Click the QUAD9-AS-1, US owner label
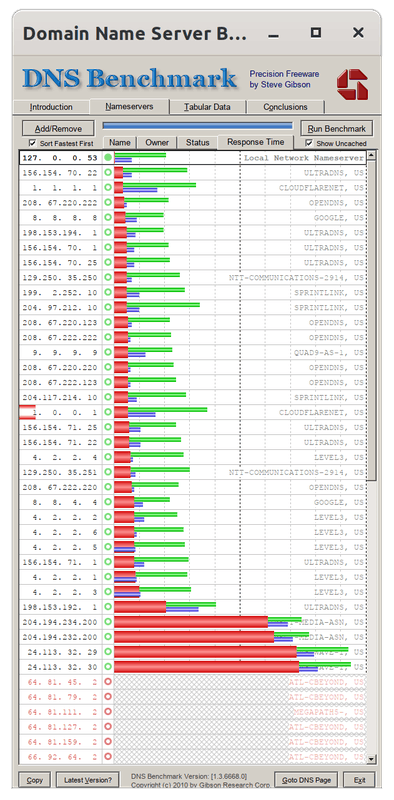Image resolution: width=394 pixels, height=800 pixels. 329,353
